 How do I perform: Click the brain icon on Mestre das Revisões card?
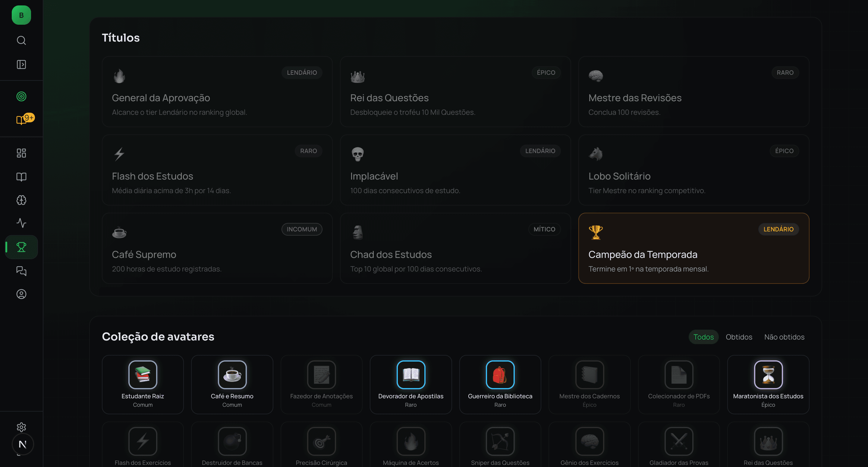tap(596, 76)
